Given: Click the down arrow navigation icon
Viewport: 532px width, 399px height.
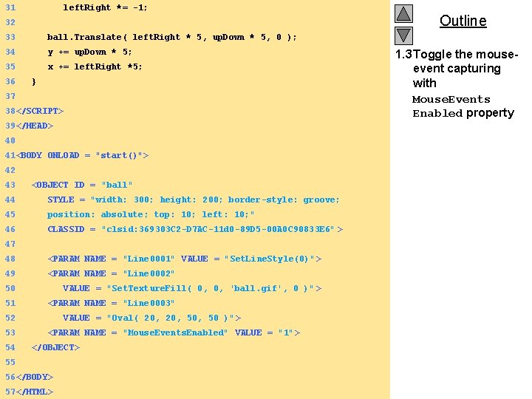Looking at the screenshot, I should pyautogui.click(x=403, y=35).
